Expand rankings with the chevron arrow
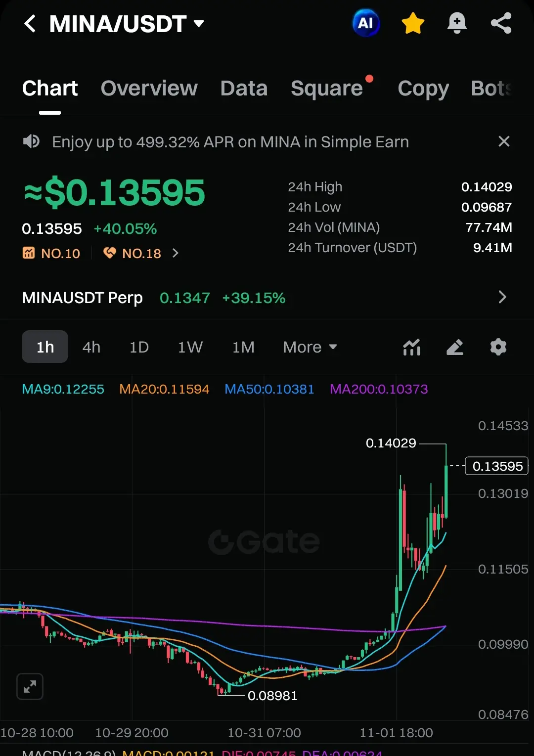534x756 pixels. click(x=175, y=253)
